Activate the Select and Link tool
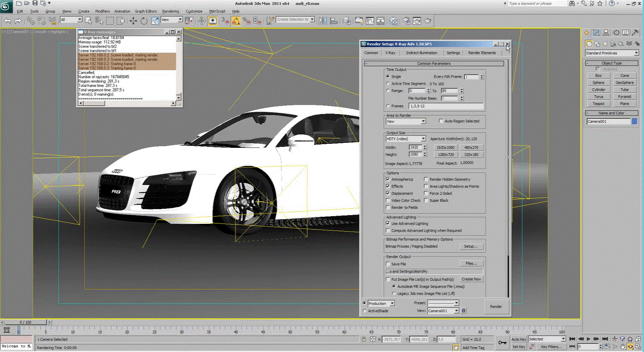 click(x=30, y=21)
